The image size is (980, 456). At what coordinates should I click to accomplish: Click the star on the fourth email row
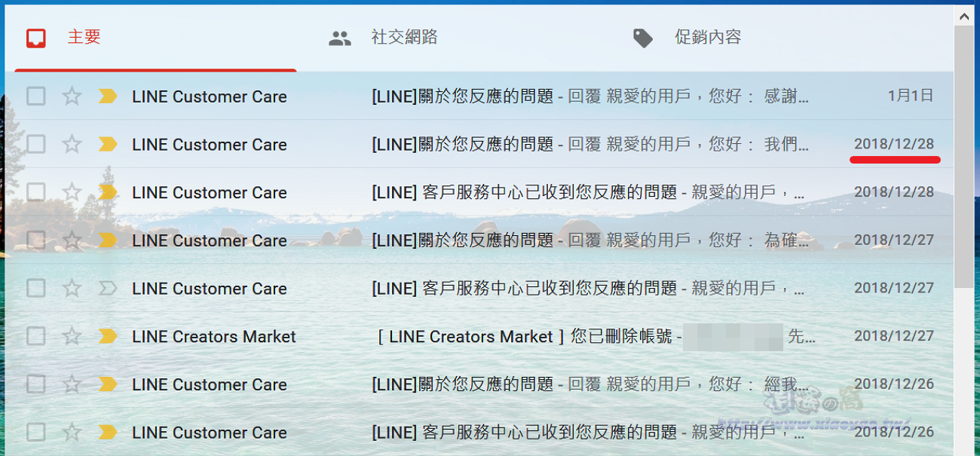pyautogui.click(x=72, y=240)
